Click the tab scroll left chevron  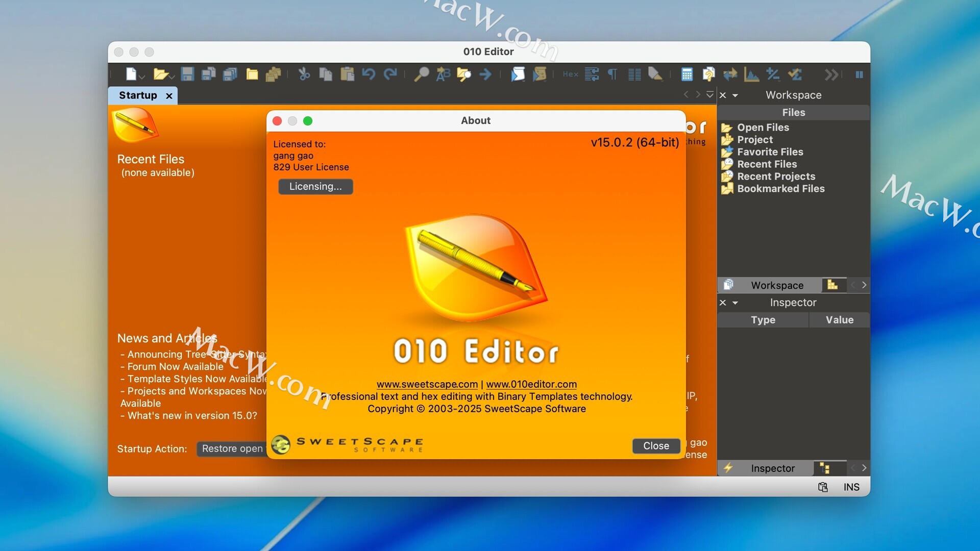(685, 94)
